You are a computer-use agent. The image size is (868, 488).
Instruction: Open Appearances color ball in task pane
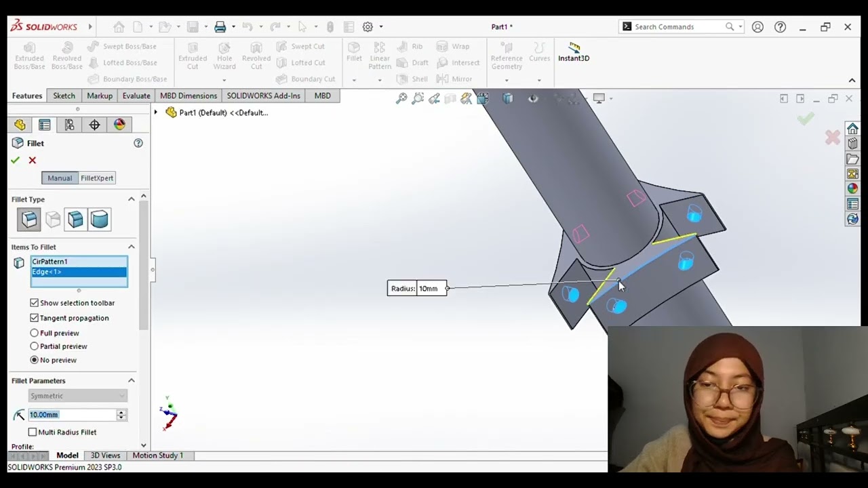[x=852, y=188]
